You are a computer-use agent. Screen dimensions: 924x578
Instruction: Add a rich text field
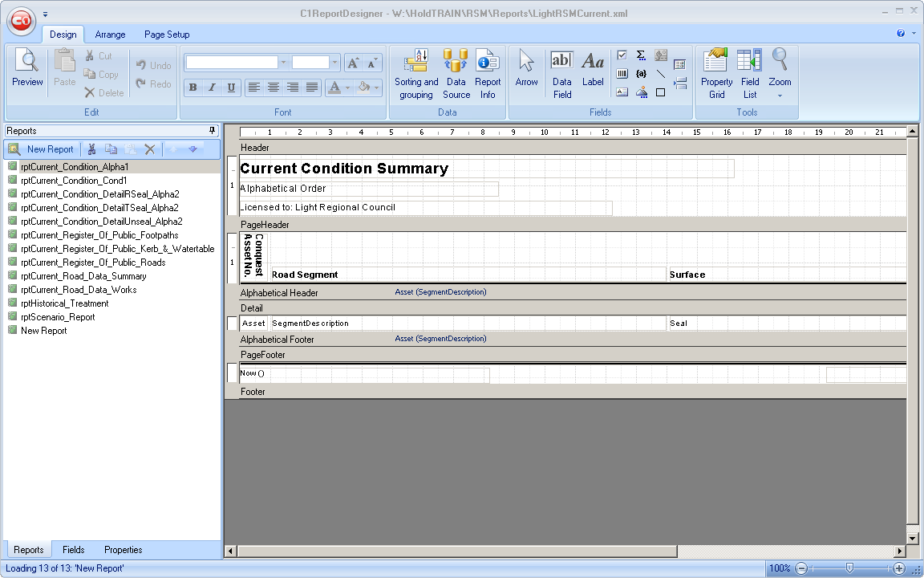622,92
